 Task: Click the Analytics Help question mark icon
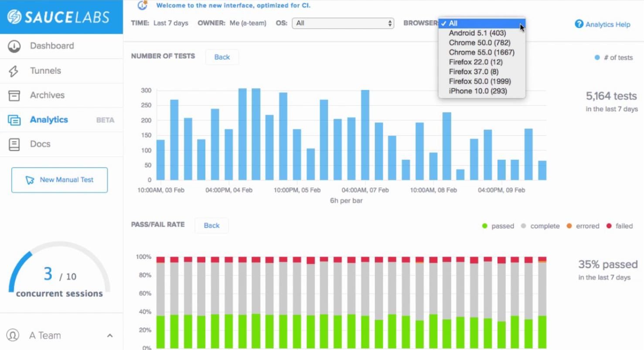579,24
